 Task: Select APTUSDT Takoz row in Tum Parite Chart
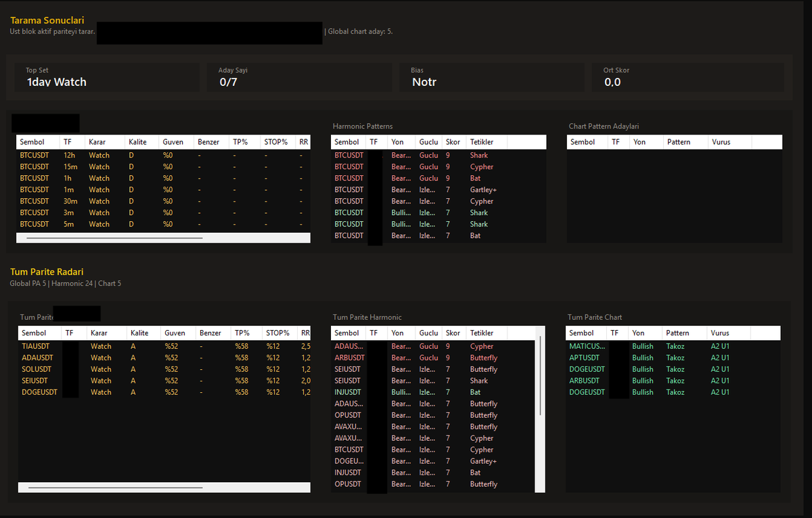[673, 357]
